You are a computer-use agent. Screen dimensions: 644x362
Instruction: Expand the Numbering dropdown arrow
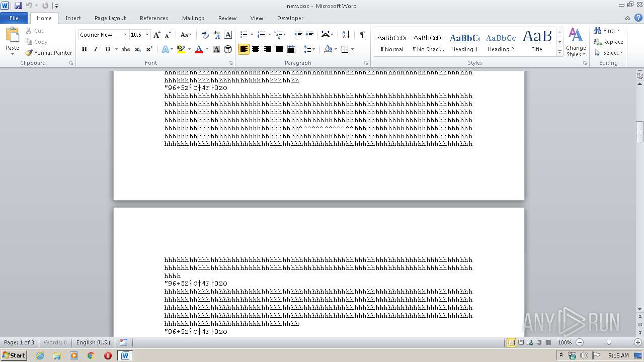tap(269, 35)
